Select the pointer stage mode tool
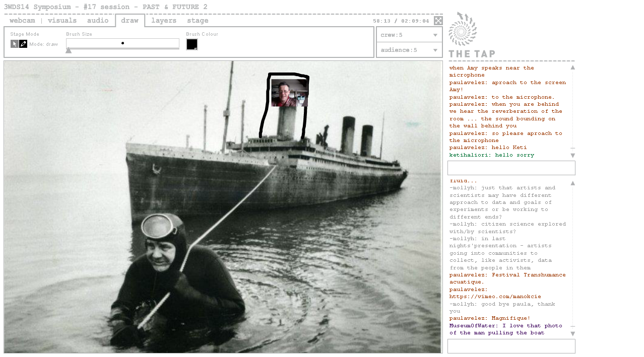The width and height of the screenshot is (644, 357). 14,44
